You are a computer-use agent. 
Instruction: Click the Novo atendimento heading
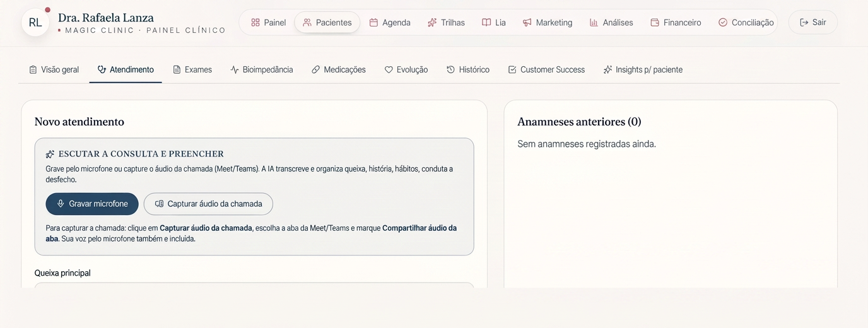79,122
